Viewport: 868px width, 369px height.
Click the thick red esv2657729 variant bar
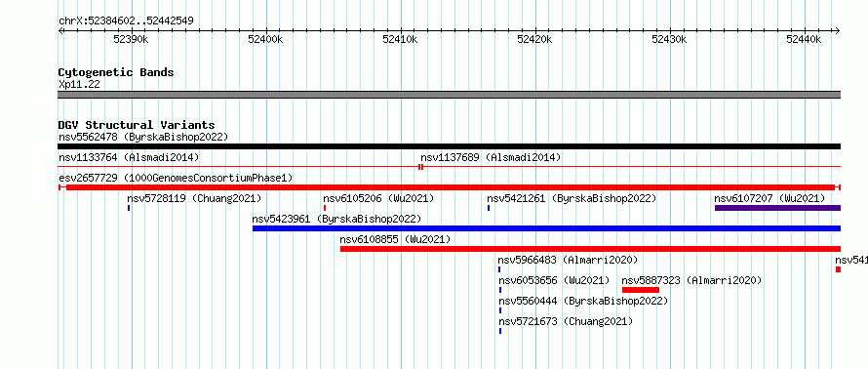450,187
